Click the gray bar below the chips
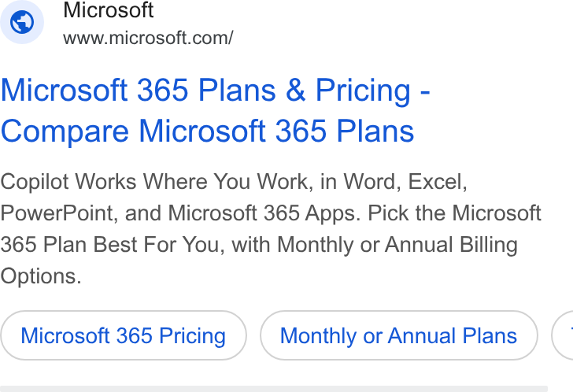The height and width of the screenshot is (392, 573). (x=274, y=389)
